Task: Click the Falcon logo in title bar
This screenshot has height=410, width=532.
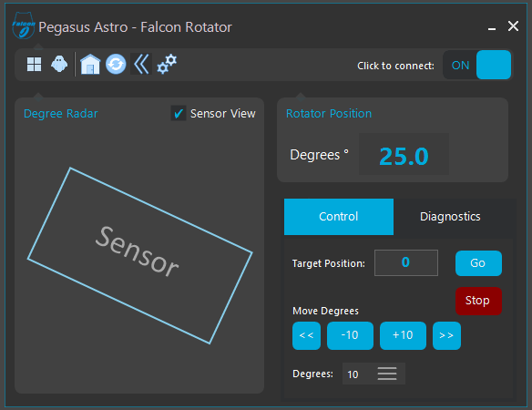Action: [x=24, y=26]
